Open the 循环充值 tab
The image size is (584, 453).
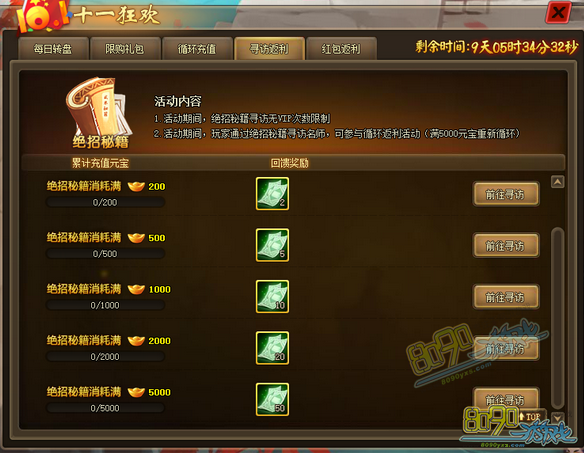point(197,48)
